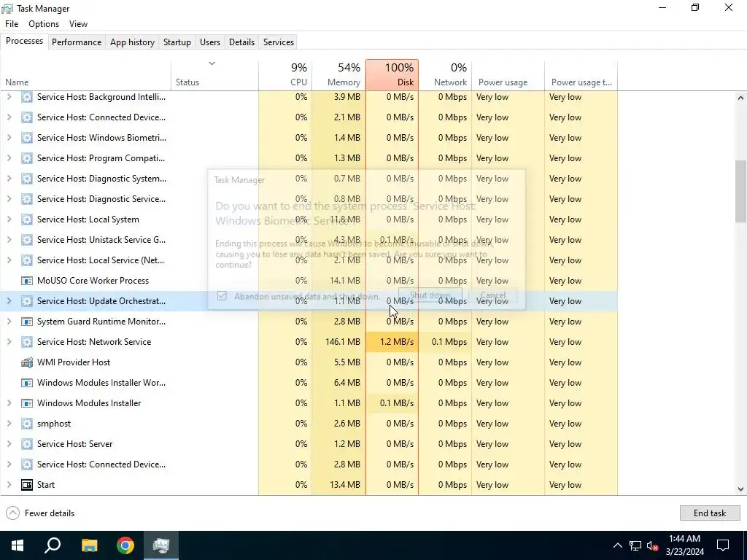
Task: Switch to the Users tab
Action: point(210,42)
